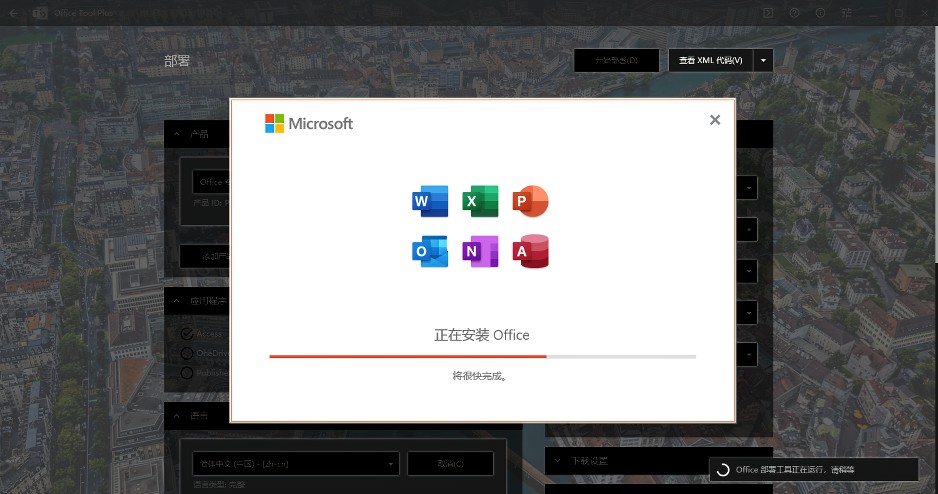
Task: Click the '正在安装 Office' status text
Action: 482,335
